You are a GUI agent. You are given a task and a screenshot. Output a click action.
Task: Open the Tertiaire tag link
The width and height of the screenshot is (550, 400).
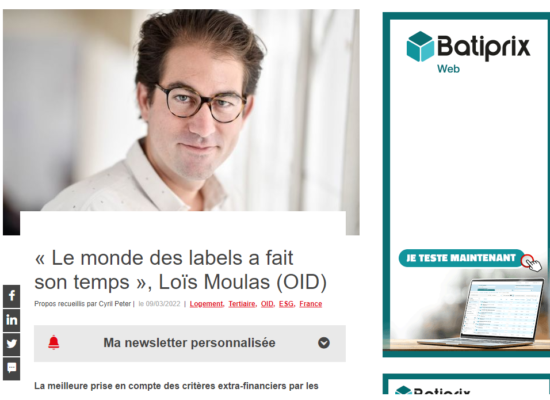tap(242, 304)
